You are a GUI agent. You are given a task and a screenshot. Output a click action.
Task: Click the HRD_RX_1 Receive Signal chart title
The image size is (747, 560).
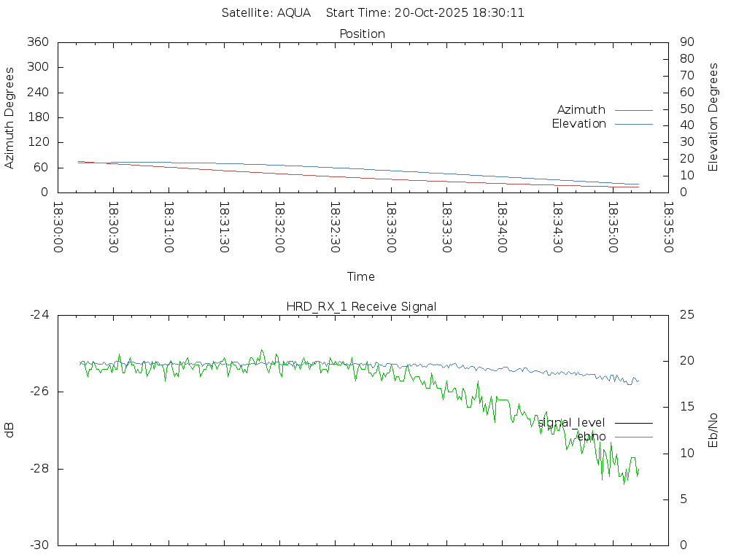pos(361,306)
